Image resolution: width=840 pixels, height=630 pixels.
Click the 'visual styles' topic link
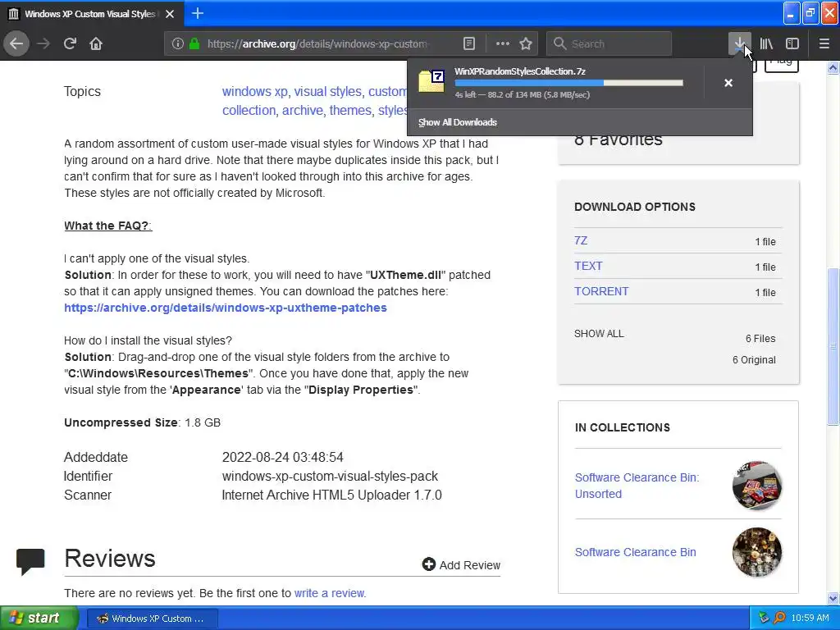[x=328, y=92]
